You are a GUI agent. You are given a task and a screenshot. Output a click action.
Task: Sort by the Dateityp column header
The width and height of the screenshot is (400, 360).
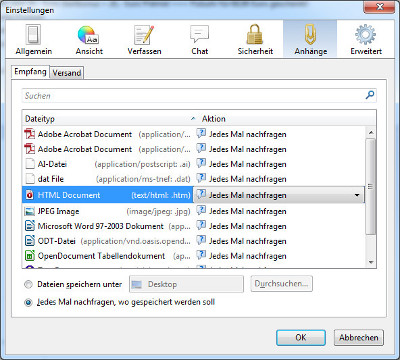(110, 119)
